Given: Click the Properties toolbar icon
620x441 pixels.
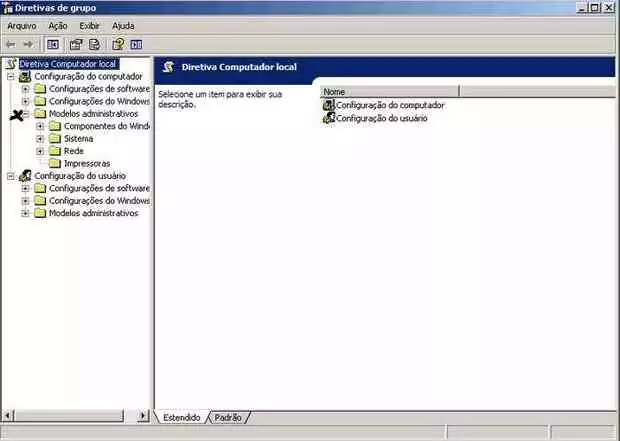Looking at the screenshot, I should 75,44.
